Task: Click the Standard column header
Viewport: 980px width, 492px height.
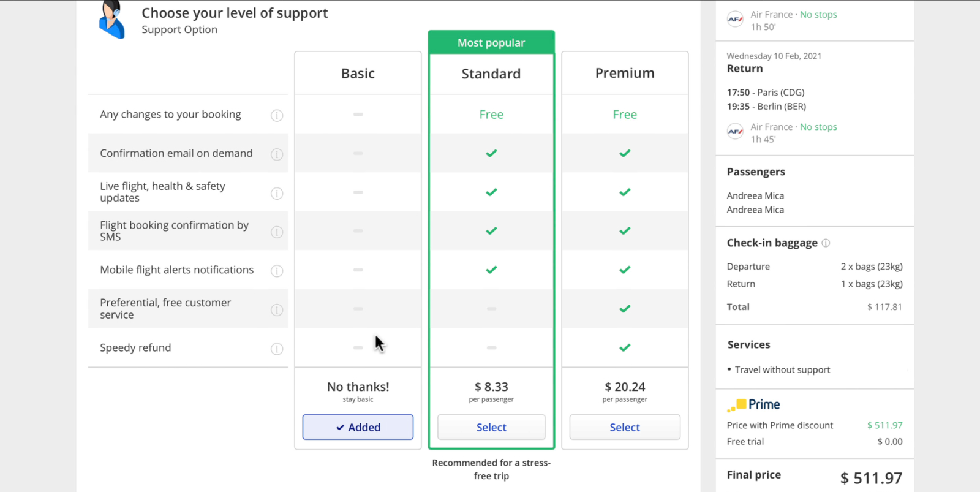Action: tap(491, 74)
